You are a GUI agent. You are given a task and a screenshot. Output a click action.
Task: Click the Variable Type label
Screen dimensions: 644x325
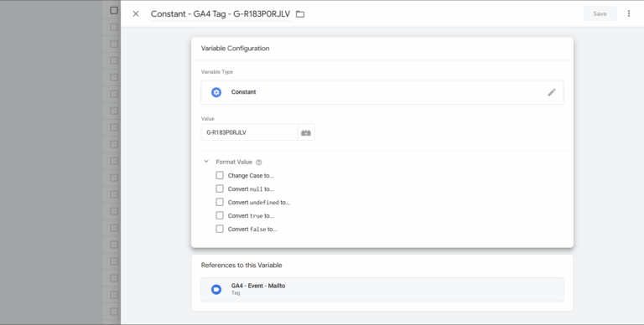click(x=217, y=72)
